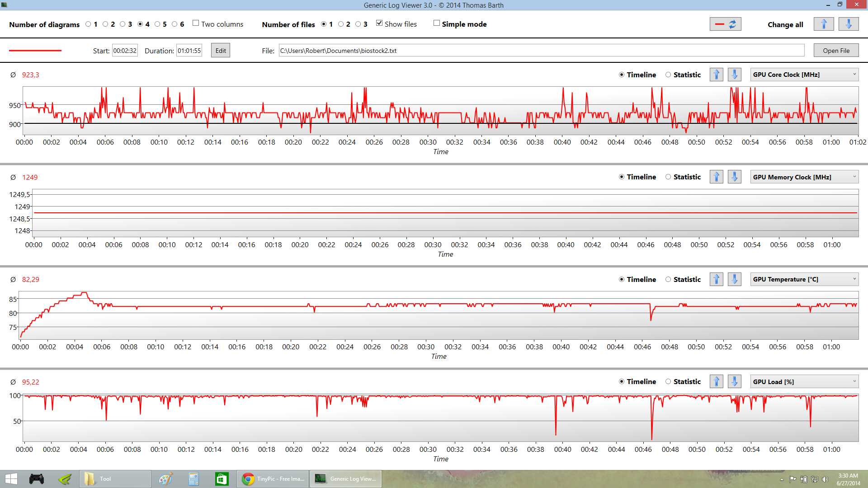Move GPU Load diagram up
Screen dimensions: 868x488
[717, 382]
